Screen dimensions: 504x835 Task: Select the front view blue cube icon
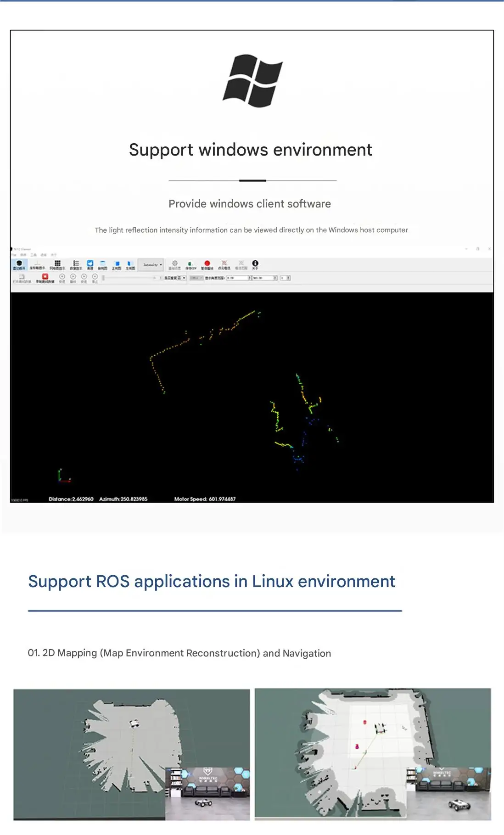(117, 265)
